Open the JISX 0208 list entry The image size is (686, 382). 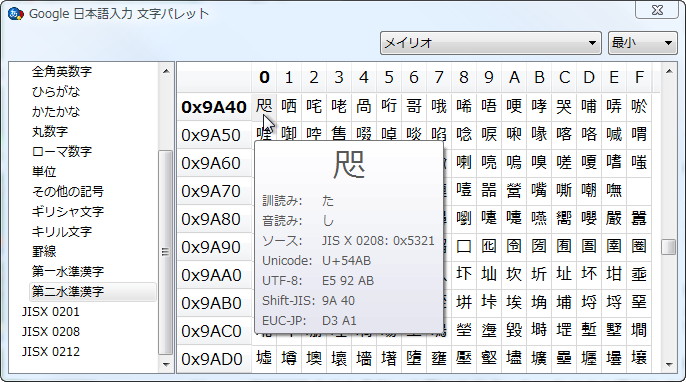click(x=51, y=332)
